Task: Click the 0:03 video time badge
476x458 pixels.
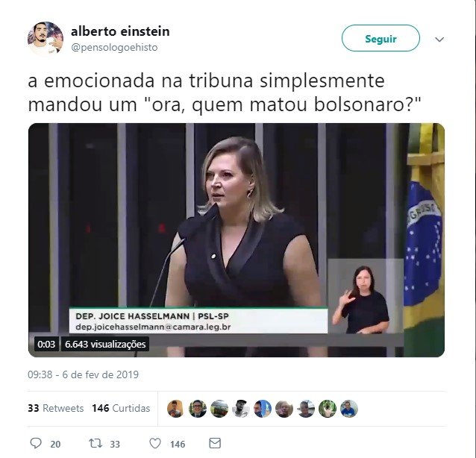Action: pyautogui.click(x=46, y=344)
